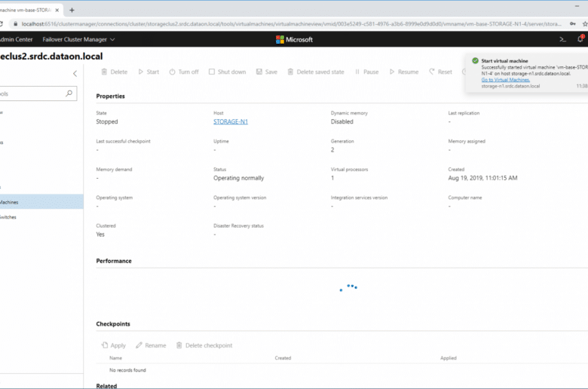Turn off the virtual machine
Screen dimensions: 588x389
point(184,72)
